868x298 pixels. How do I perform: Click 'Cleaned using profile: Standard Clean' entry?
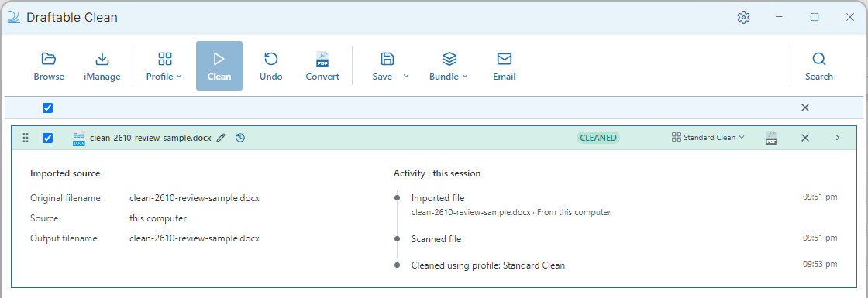coord(488,265)
